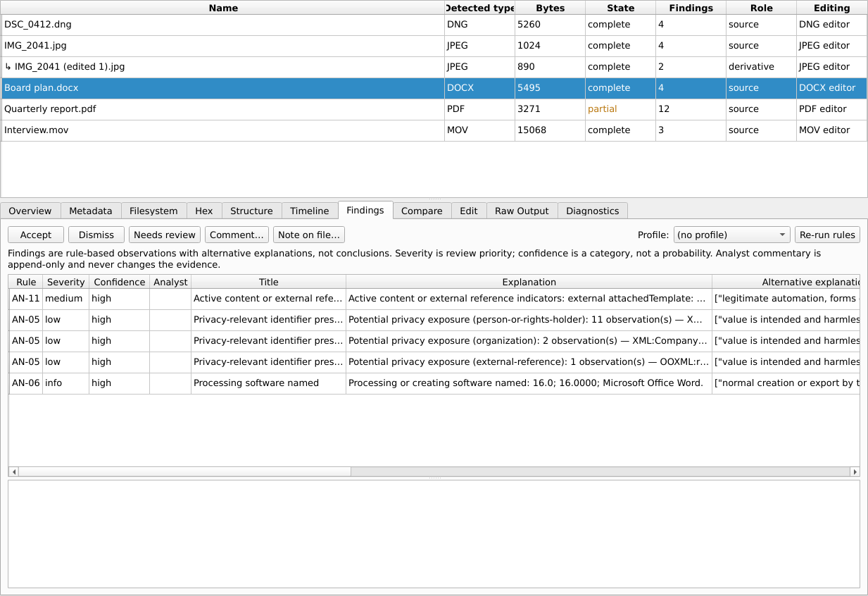Click the findings horizontal scrollbar thumb
The image size is (868, 596).
click(184, 472)
